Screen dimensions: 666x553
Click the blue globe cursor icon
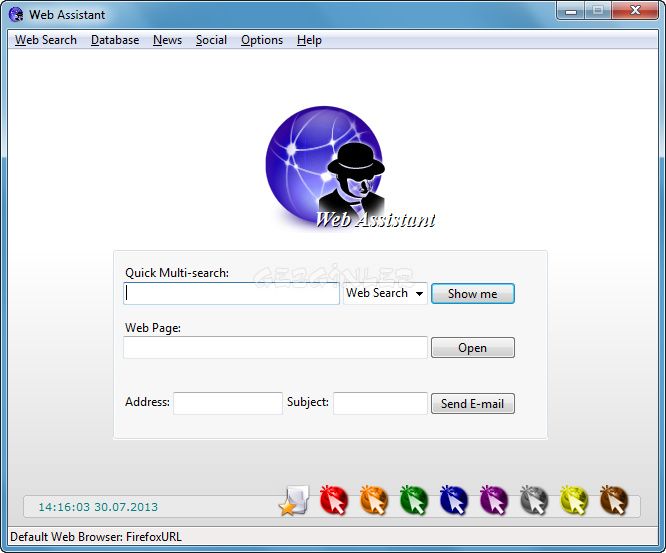454,500
